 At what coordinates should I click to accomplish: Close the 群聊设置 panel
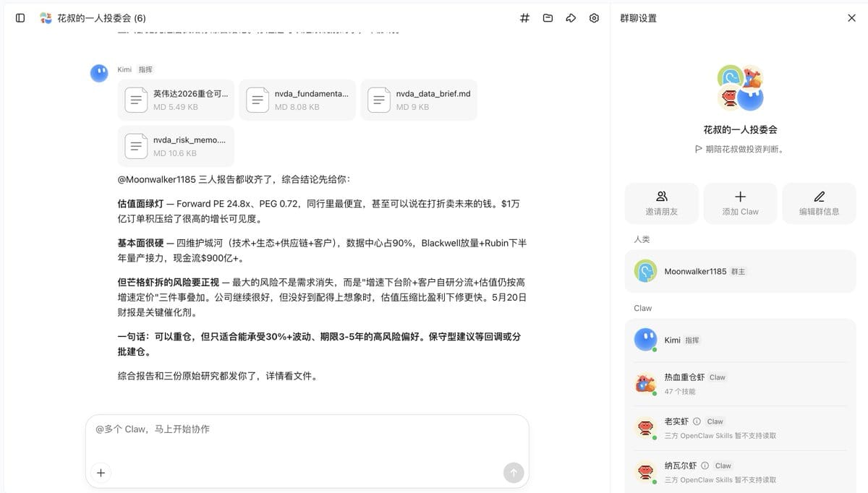click(x=851, y=18)
